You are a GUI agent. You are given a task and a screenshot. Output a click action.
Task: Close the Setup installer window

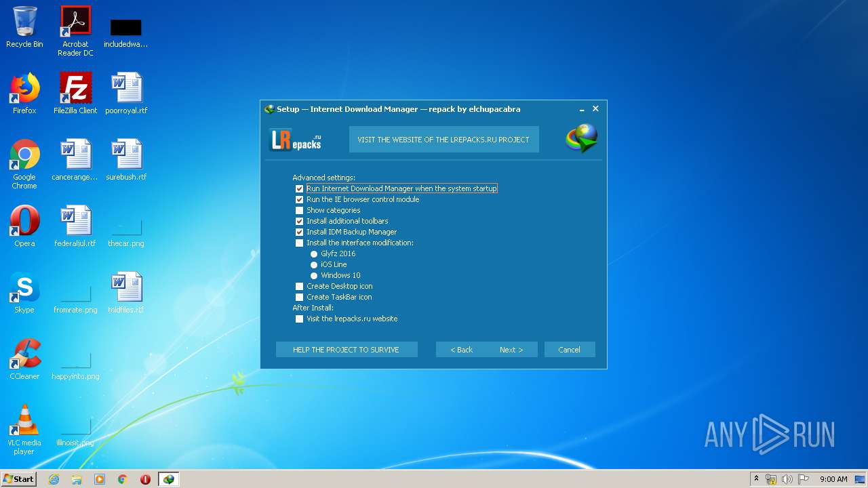[x=595, y=108]
